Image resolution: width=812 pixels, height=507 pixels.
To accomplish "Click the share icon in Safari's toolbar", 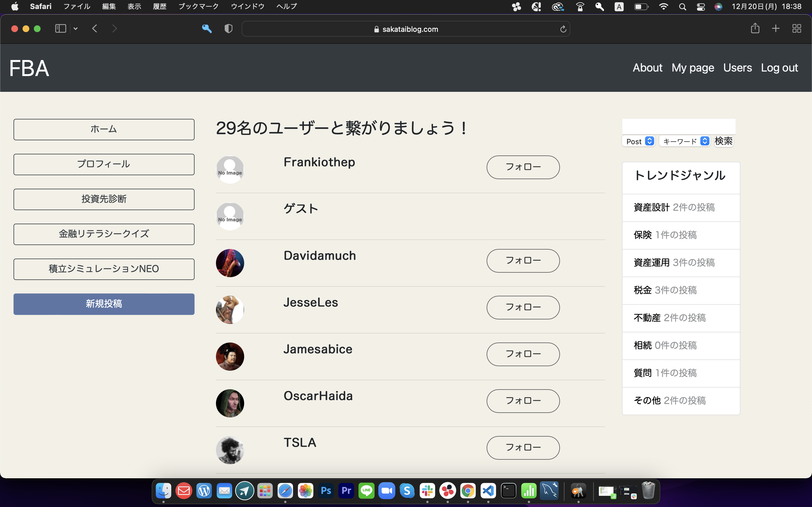I will (x=755, y=28).
